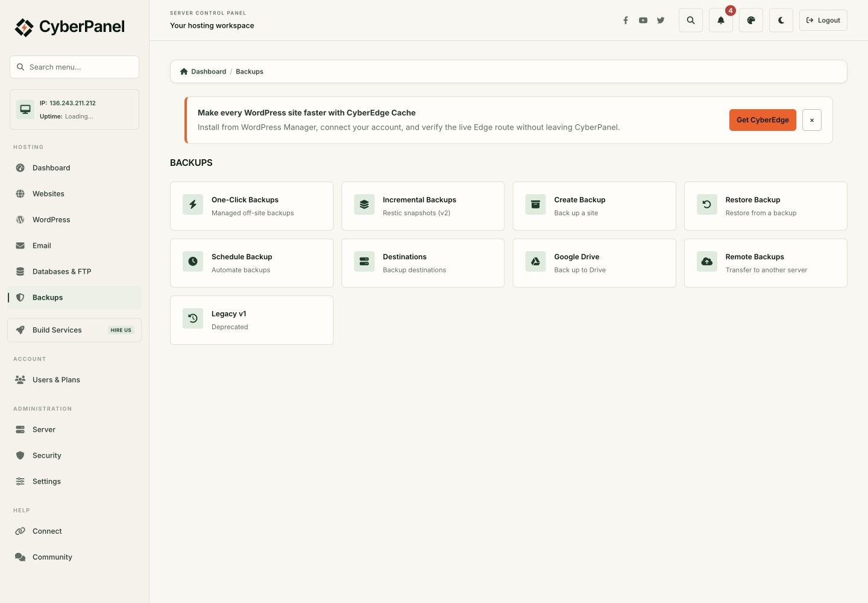868x603 pixels.
Task: Click the header search icon button
Action: [691, 21]
